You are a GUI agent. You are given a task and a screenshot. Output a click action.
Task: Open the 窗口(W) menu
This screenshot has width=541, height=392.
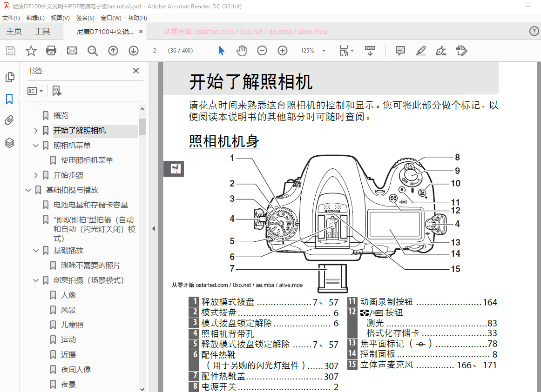click(x=111, y=18)
